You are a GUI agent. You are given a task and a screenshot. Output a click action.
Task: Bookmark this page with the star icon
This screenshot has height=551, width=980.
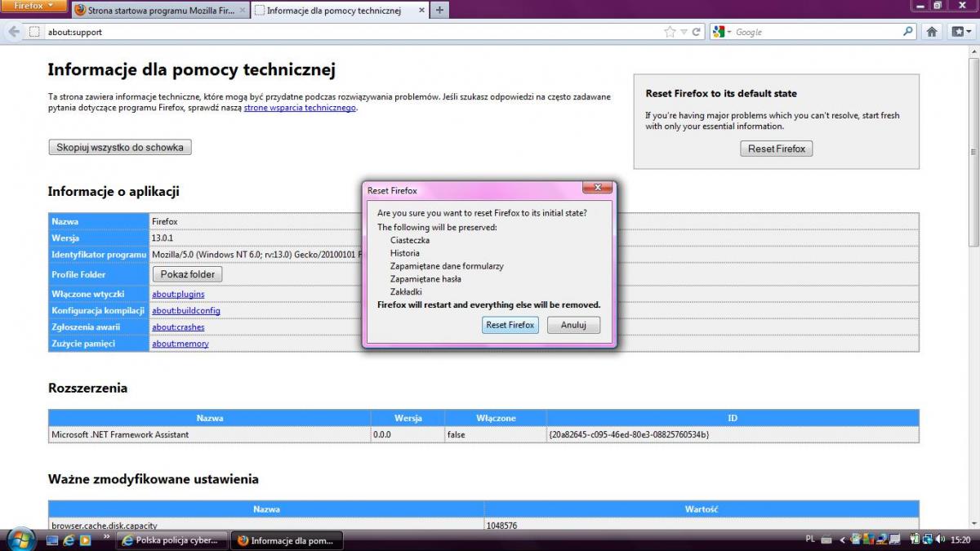[x=670, y=32]
